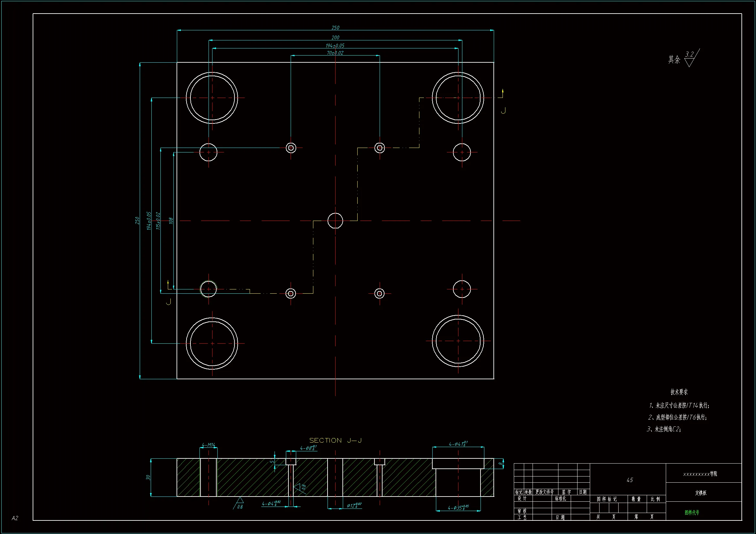Select material 45 in title block
The image size is (756, 534).
click(630, 480)
